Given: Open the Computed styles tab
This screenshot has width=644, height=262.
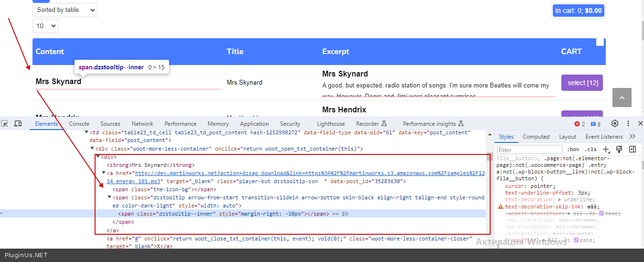Looking at the screenshot, I should click(x=536, y=137).
